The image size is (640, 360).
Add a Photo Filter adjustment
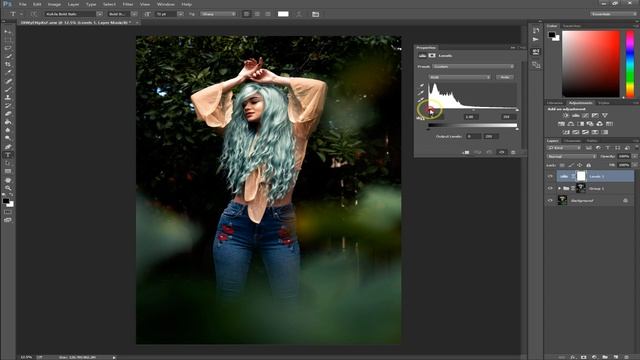pos(590,124)
